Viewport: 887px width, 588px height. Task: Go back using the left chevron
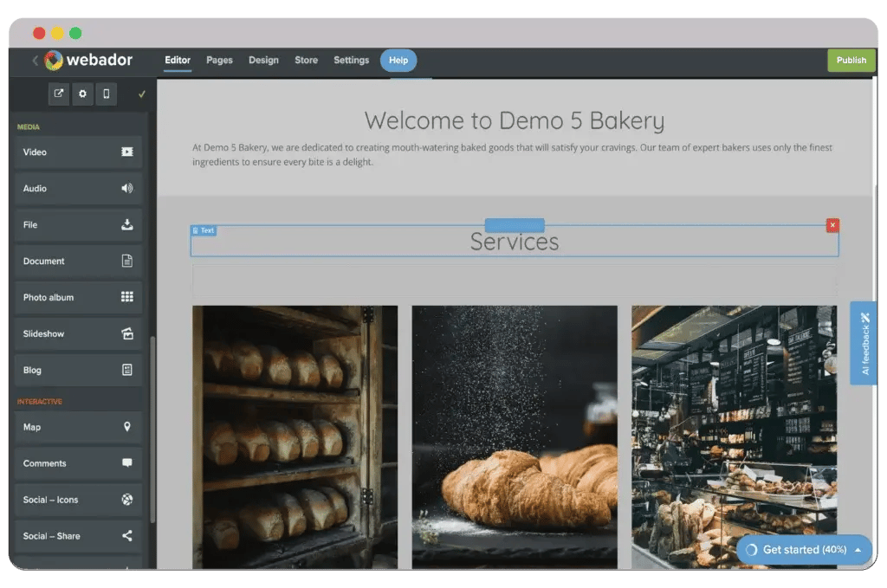[36, 61]
